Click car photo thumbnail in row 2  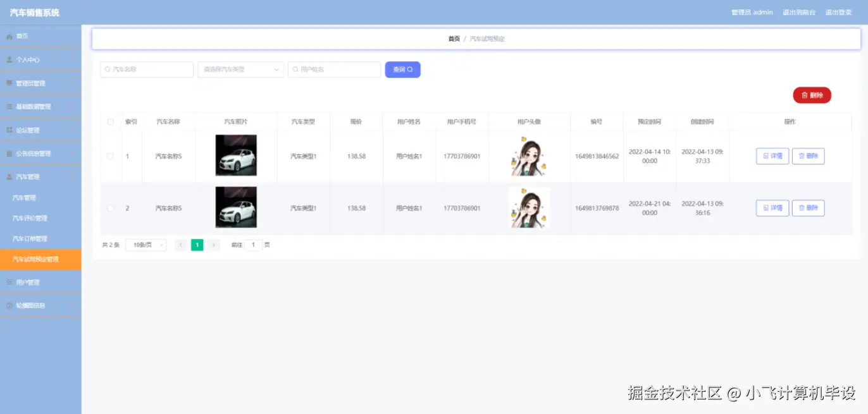pyautogui.click(x=236, y=207)
